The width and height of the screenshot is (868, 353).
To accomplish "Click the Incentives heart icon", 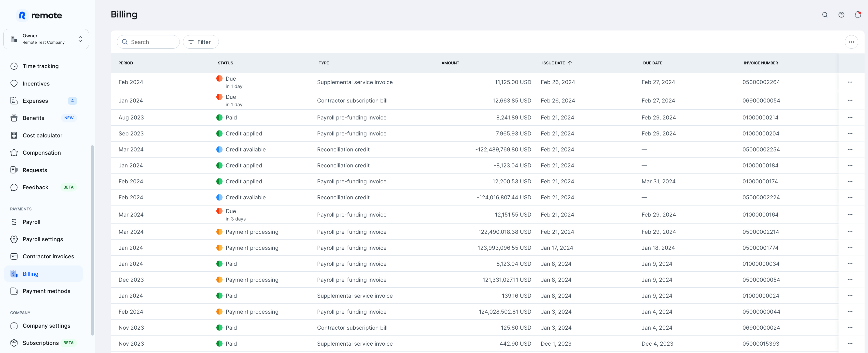I will (14, 84).
